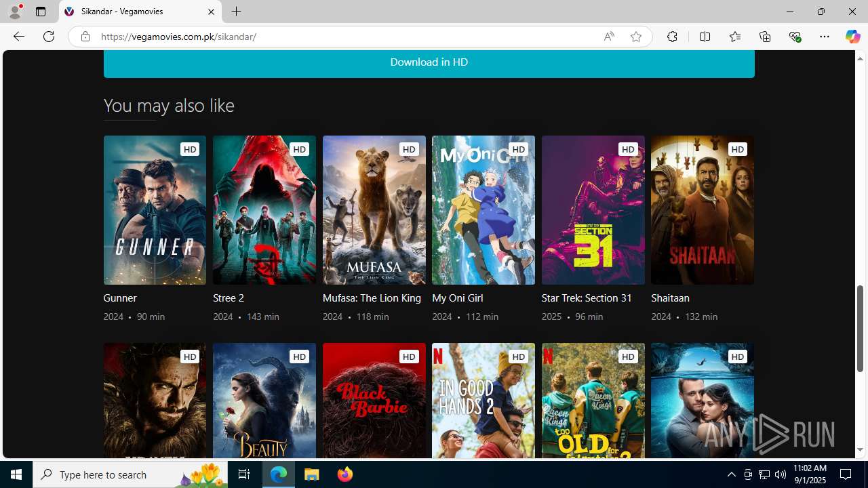The height and width of the screenshot is (488, 868).
Task: Open the fur-clad bearded man poster
Action: coord(155,401)
